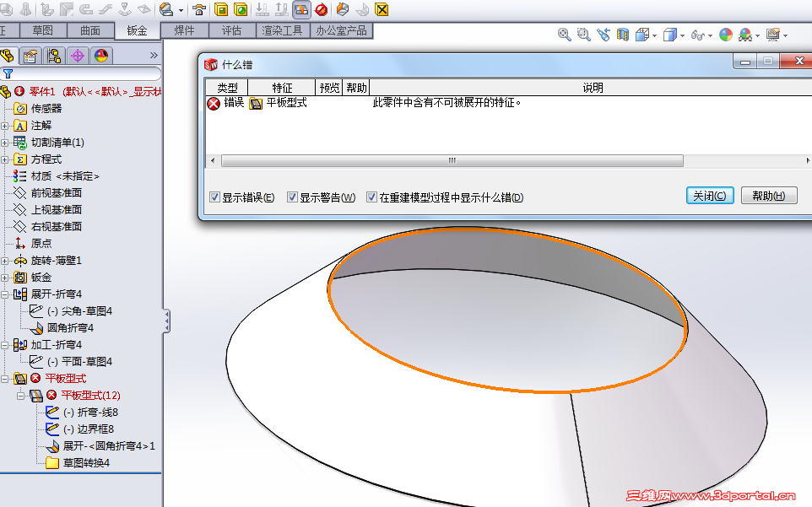Expand the 旋转-薄壁1 tree node
The height and width of the screenshot is (507, 812).
(5, 261)
